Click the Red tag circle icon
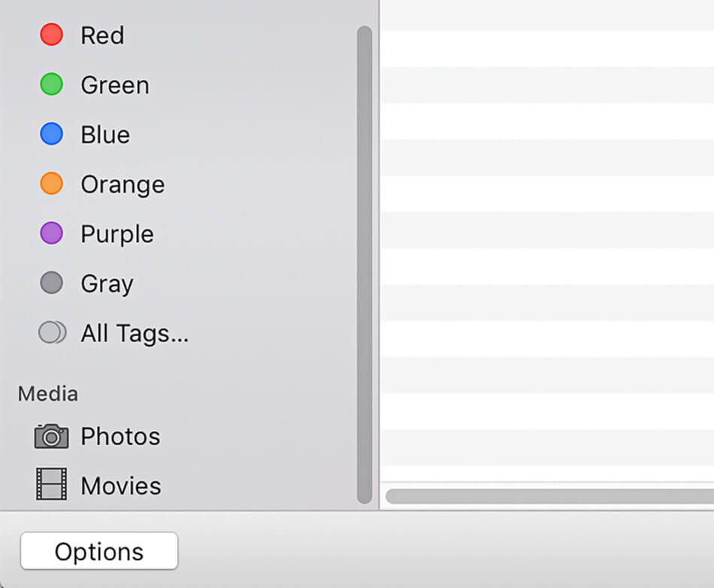This screenshot has height=588, width=714. click(x=50, y=35)
